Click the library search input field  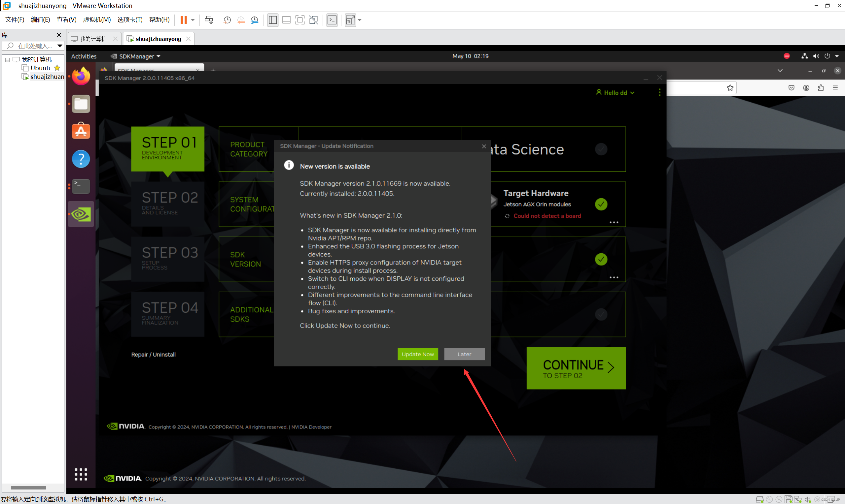tap(34, 46)
